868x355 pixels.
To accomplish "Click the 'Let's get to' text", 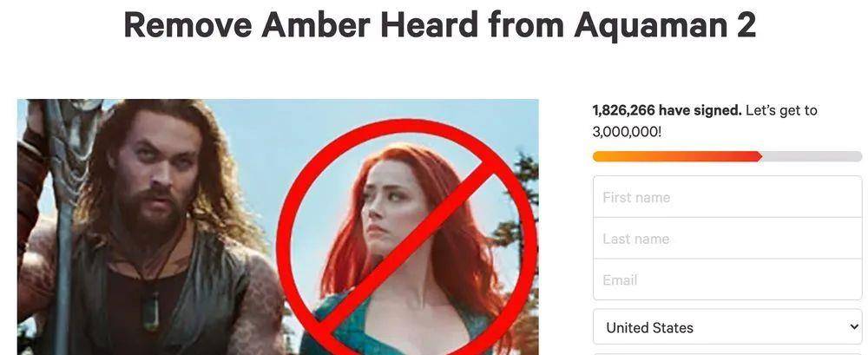I will coord(782,110).
